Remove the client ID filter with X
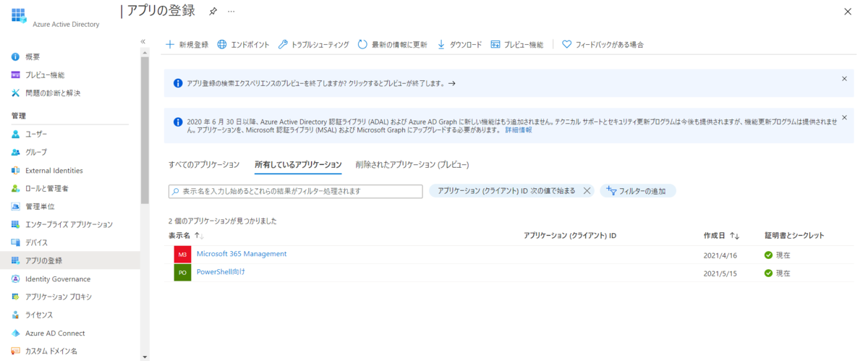 [x=587, y=191]
